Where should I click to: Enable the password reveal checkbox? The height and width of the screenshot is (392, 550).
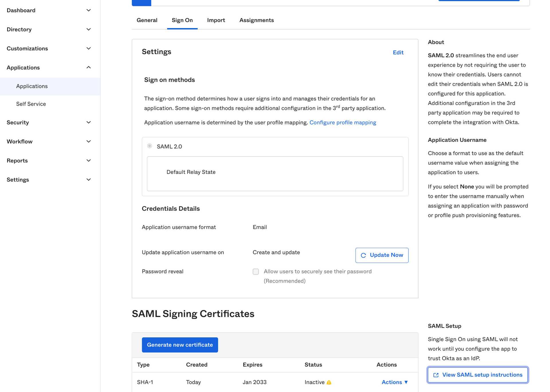(256, 272)
